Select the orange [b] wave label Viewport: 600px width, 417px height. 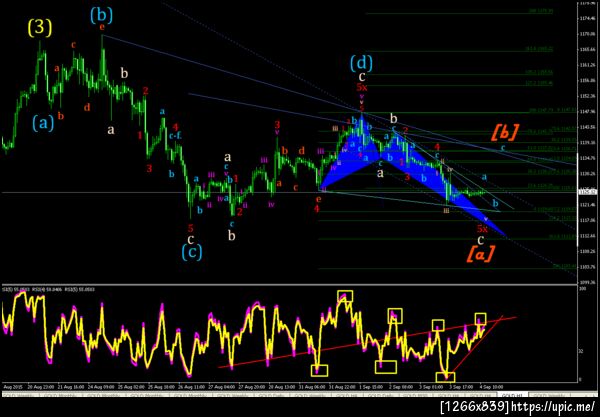[505, 132]
